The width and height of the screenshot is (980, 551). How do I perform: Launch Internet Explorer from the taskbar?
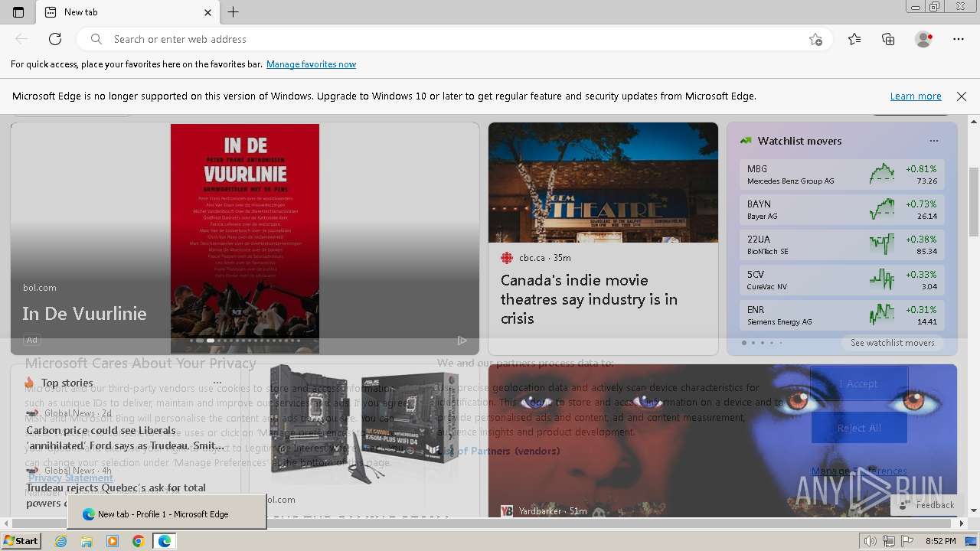tap(60, 541)
